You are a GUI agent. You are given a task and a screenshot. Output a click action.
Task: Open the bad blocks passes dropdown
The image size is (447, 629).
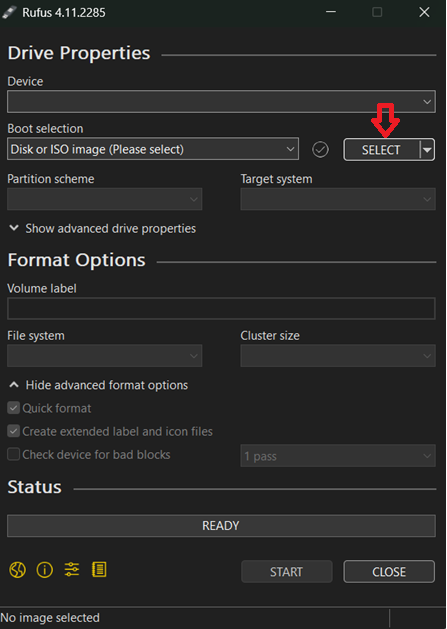click(x=338, y=456)
